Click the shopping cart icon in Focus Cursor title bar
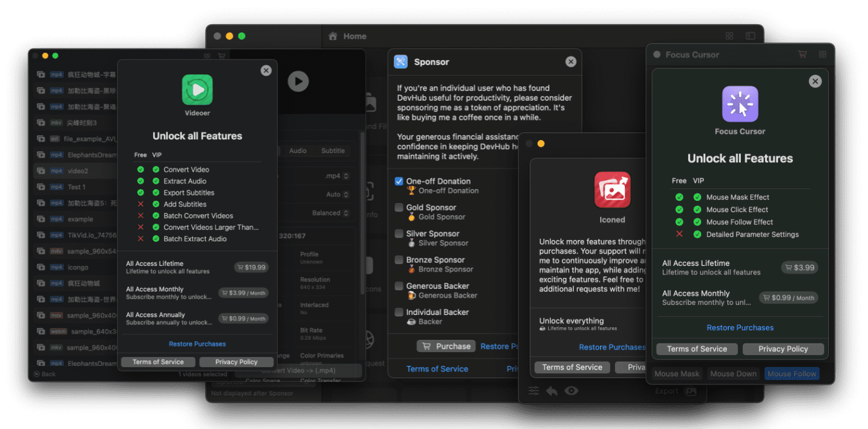 coord(802,55)
